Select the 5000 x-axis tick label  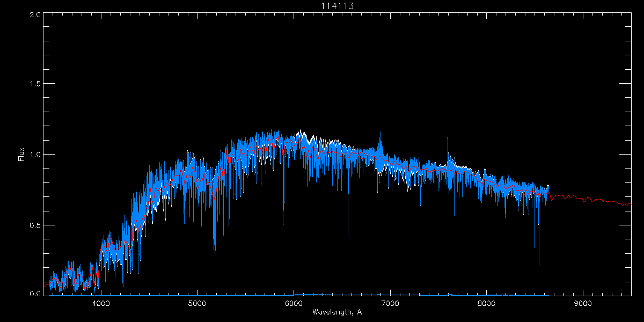(x=197, y=303)
